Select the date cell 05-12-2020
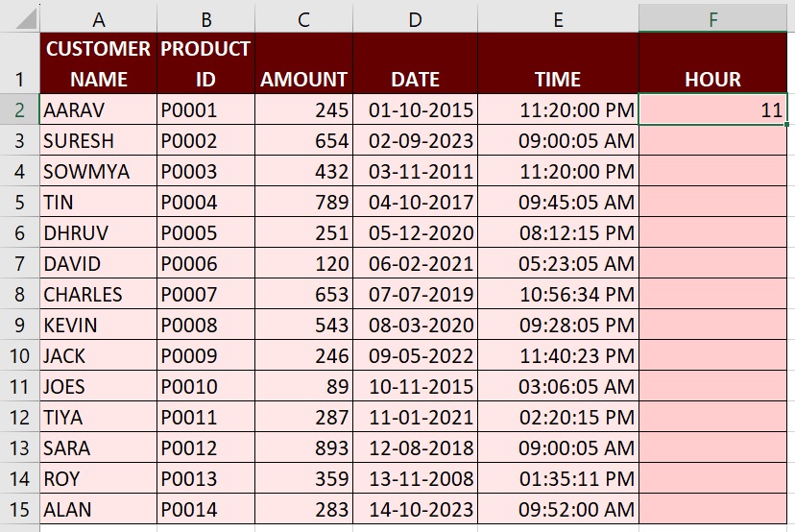Image resolution: width=795 pixels, height=532 pixels. coord(415,232)
